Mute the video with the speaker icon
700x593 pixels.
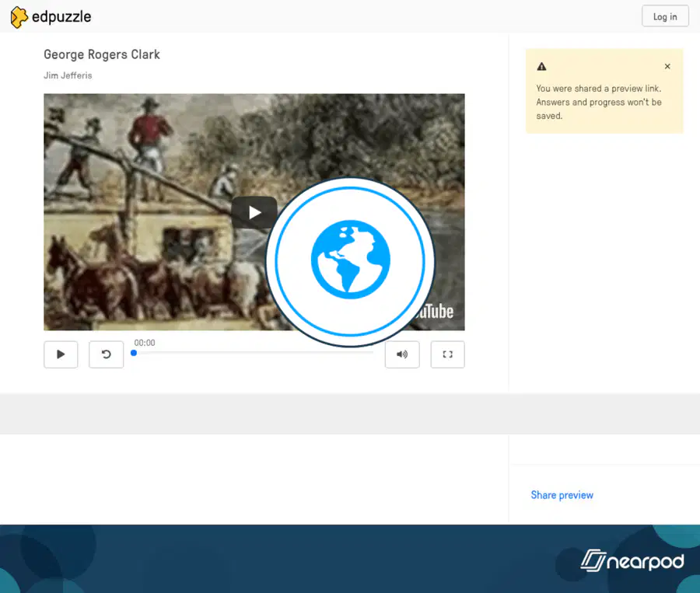[402, 354]
